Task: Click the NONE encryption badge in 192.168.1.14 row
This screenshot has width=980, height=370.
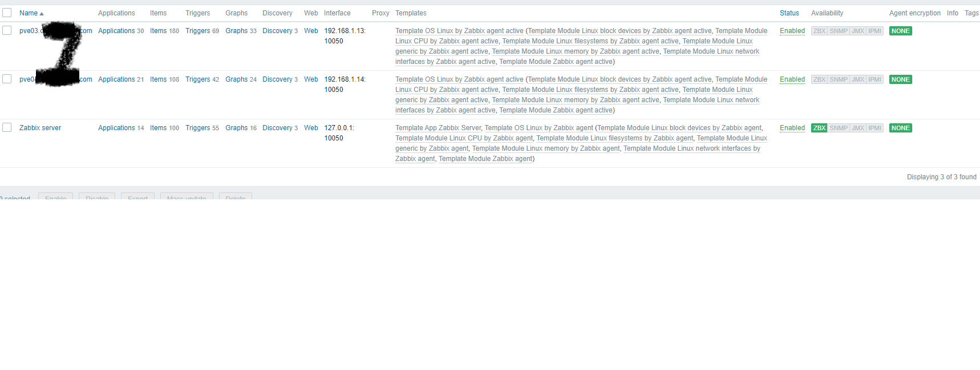Action: click(x=901, y=79)
